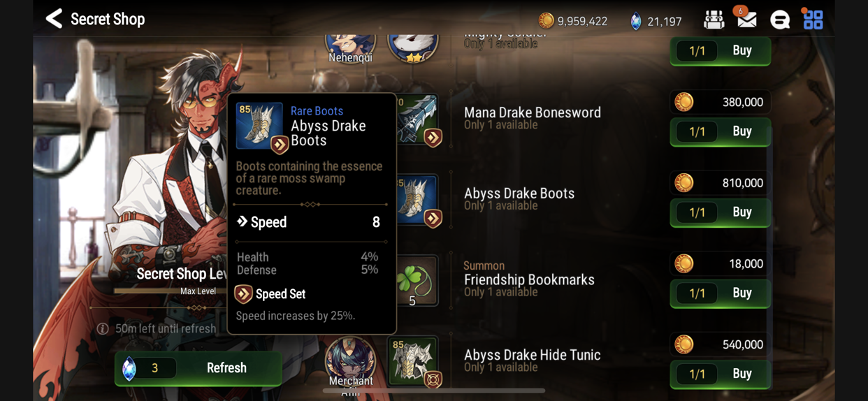The width and height of the screenshot is (868, 401).
Task: Click the horizontal scroll bar at bottom
Action: point(434,391)
